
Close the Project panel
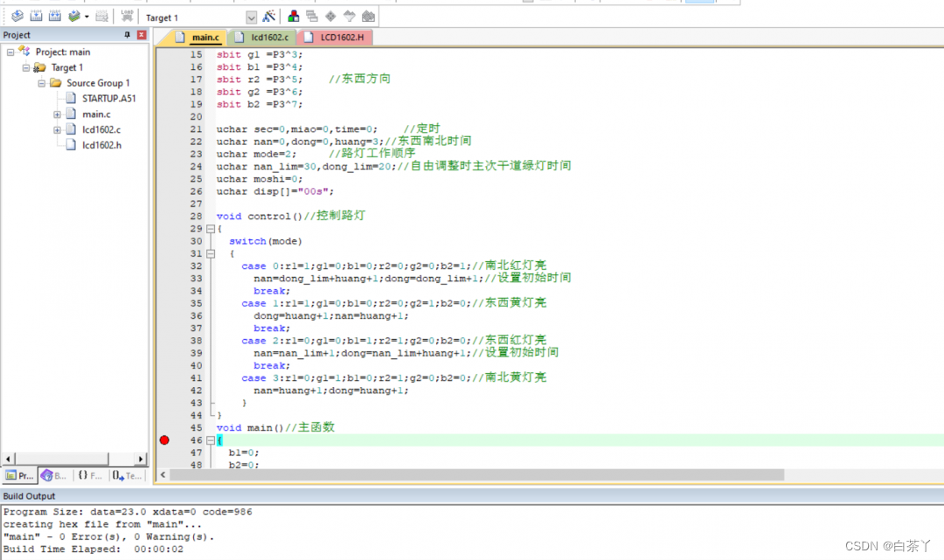(x=142, y=35)
